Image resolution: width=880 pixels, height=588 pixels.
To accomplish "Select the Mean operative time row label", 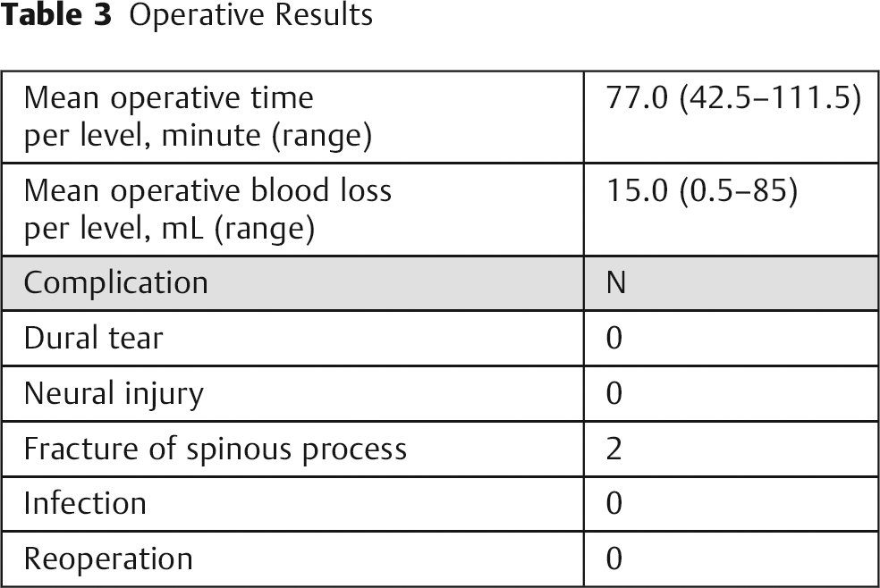I will pos(198,116).
